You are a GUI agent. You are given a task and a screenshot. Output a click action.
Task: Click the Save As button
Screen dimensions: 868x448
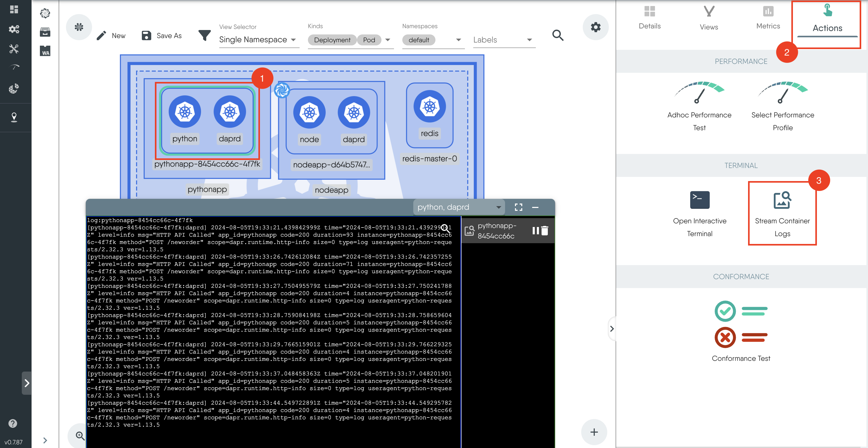point(162,35)
